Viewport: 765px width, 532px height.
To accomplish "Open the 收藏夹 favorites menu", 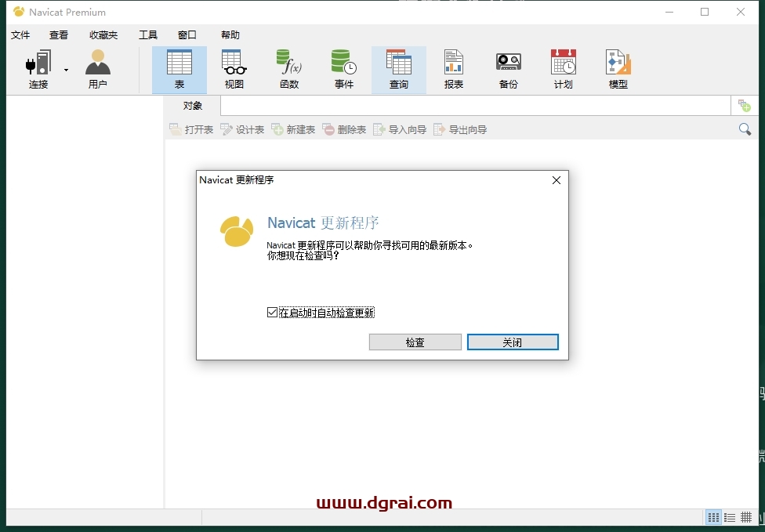I will click(103, 35).
